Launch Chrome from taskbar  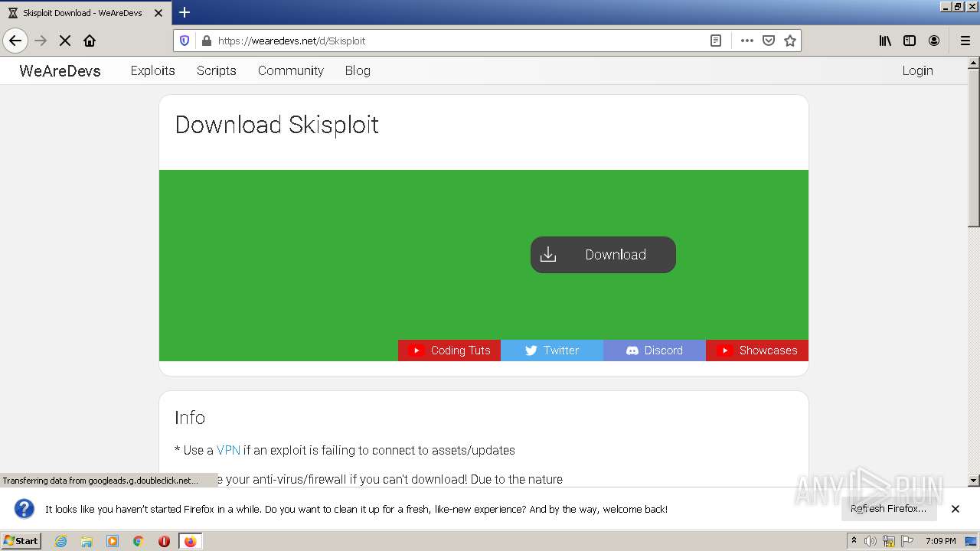pyautogui.click(x=139, y=541)
